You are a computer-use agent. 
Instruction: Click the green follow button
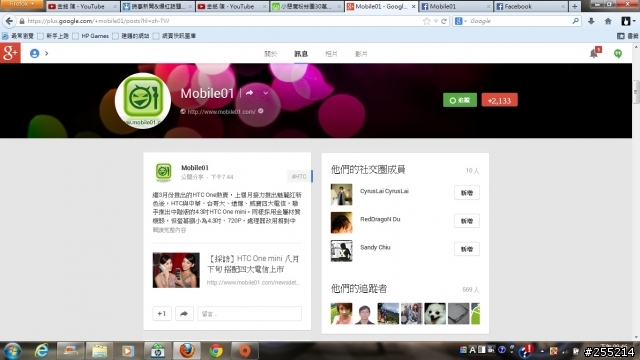460,100
